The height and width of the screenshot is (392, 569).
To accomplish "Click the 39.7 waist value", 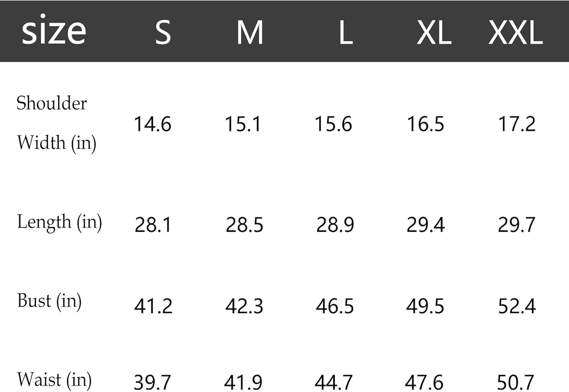I will point(152,382).
